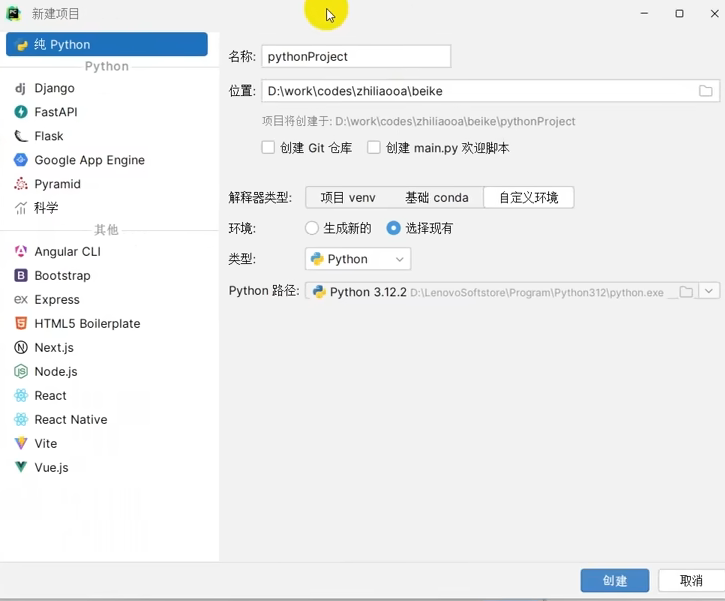Browse folder icon in Python 路径 field
Screen dimensions: 725x601
point(686,292)
